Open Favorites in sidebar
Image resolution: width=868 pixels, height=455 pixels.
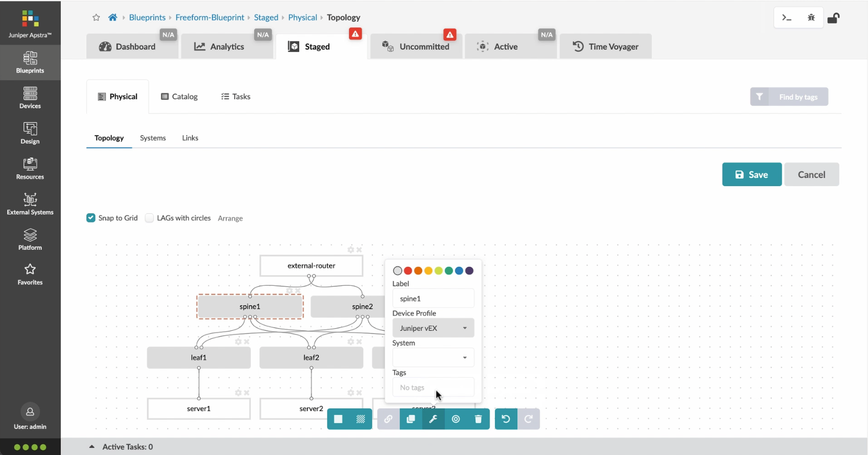pos(30,274)
